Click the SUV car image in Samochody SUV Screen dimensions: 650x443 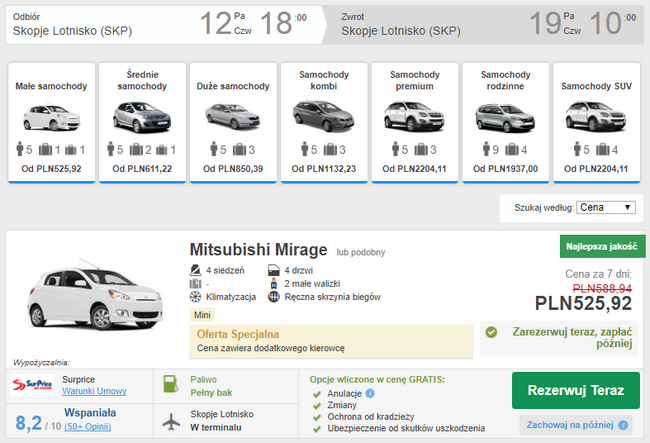[596, 116]
